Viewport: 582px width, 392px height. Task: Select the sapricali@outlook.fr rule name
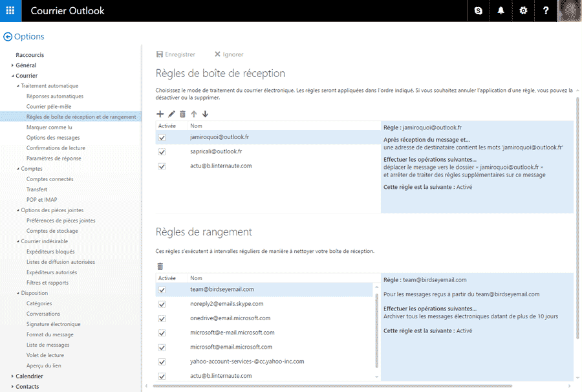point(216,151)
